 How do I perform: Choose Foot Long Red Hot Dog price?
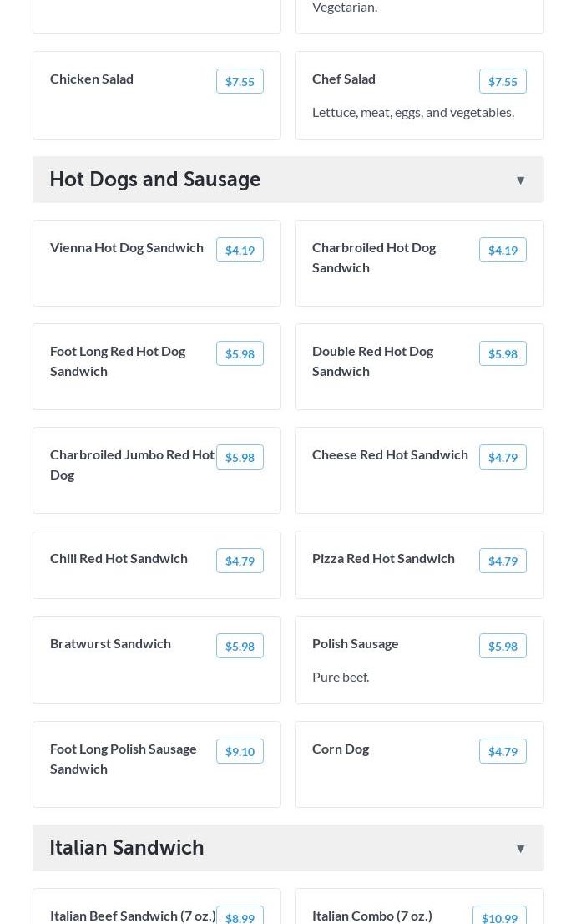coord(240,353)
